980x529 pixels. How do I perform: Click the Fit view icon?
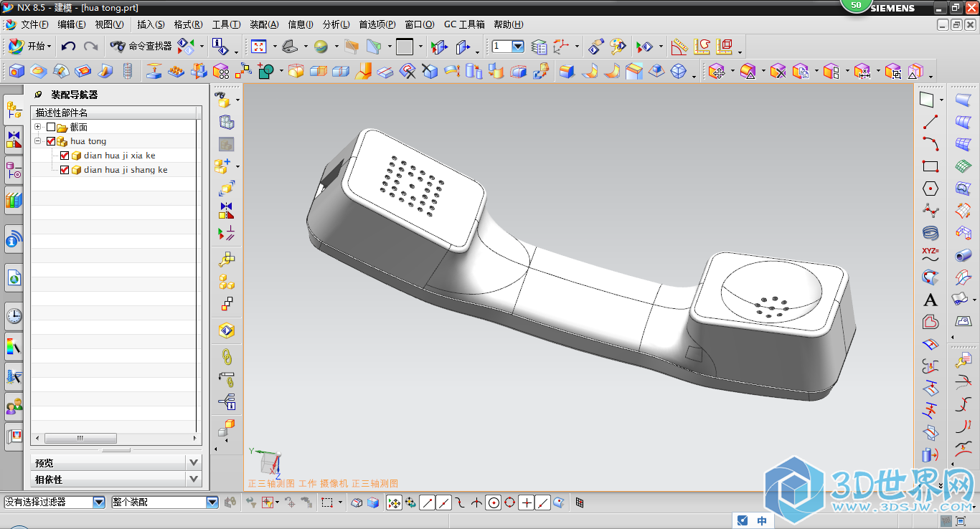coord(259,47)
